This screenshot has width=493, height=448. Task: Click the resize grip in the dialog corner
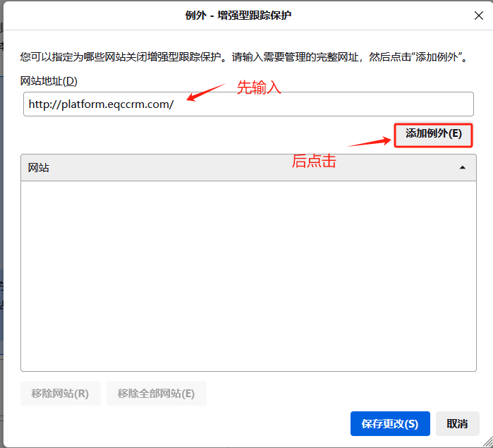pos(487,442)
